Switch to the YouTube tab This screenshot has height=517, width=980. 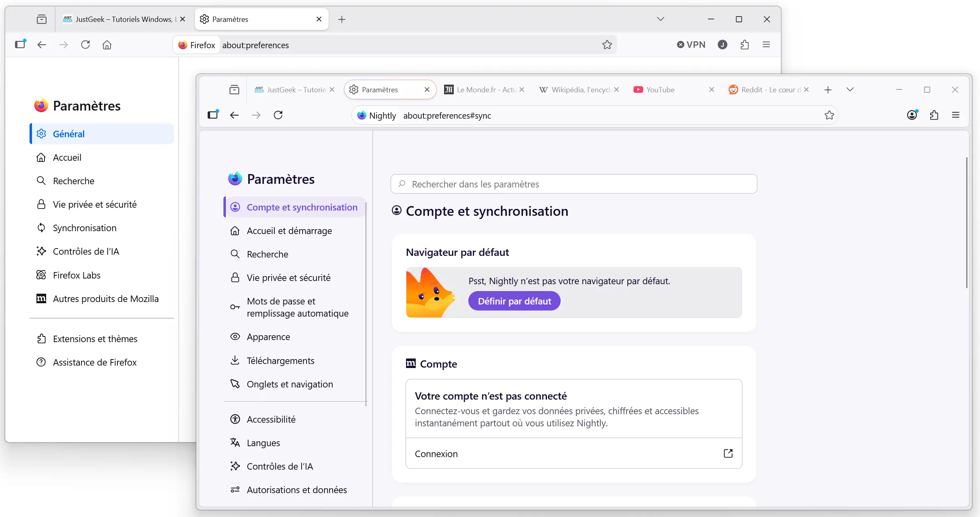pyautogui.click(x=674, y=89)
